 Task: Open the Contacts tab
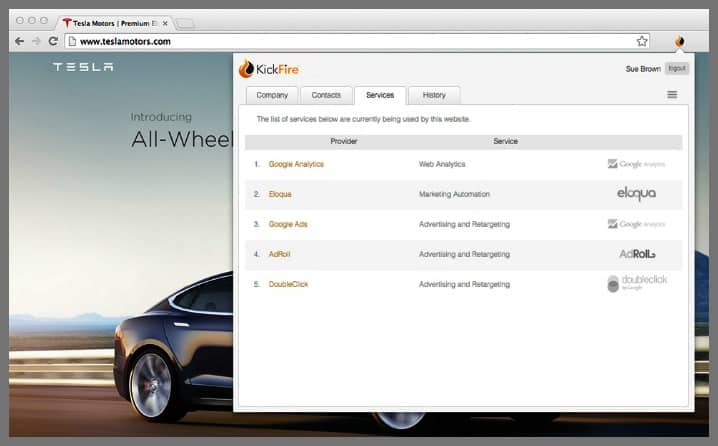326,95
